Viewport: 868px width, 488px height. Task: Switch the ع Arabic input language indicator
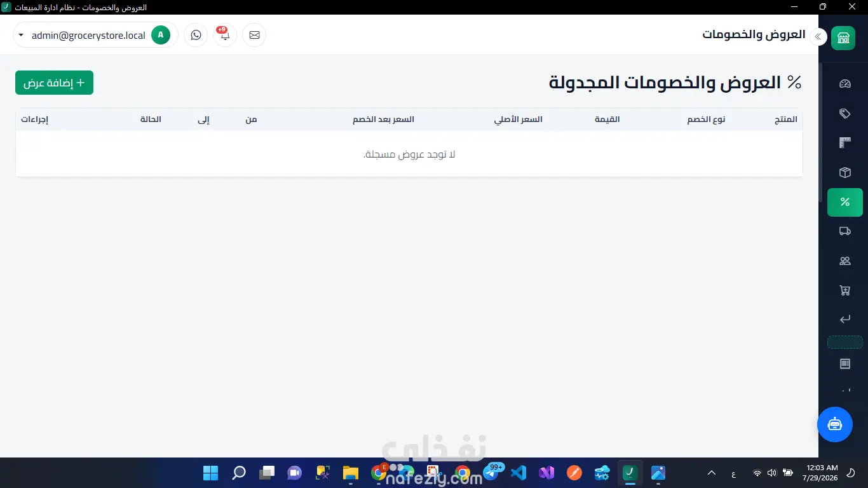734,473
